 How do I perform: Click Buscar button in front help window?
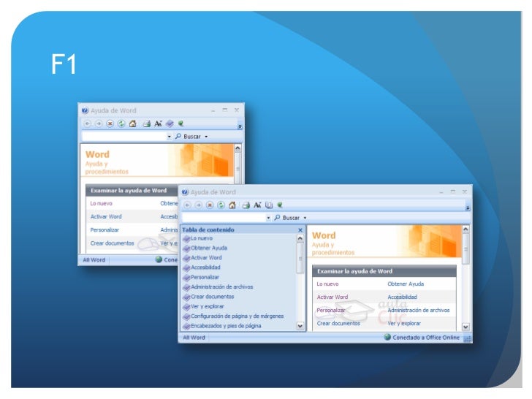pyautogui.click(x=287, y=218)
